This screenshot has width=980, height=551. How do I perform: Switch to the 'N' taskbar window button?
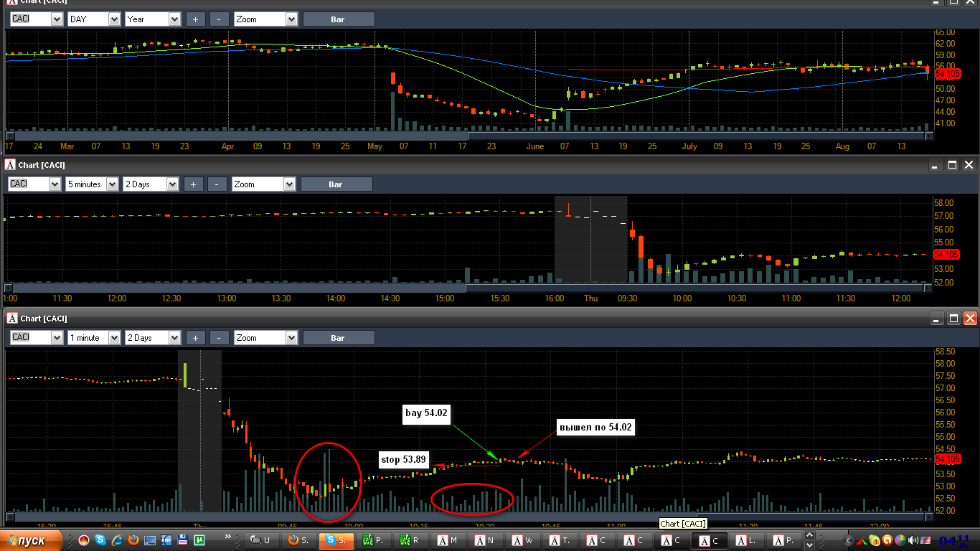coord(486,540)
